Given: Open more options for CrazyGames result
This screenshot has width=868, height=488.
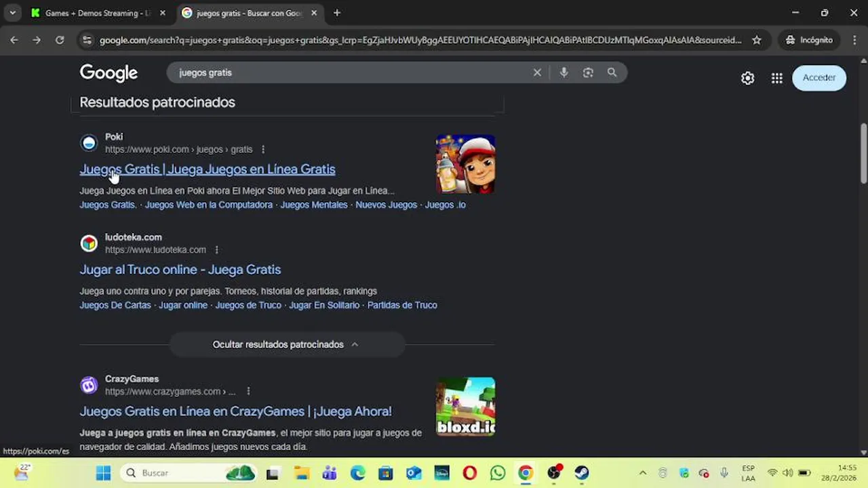Looking at the screenshot, I should point(248,391).
